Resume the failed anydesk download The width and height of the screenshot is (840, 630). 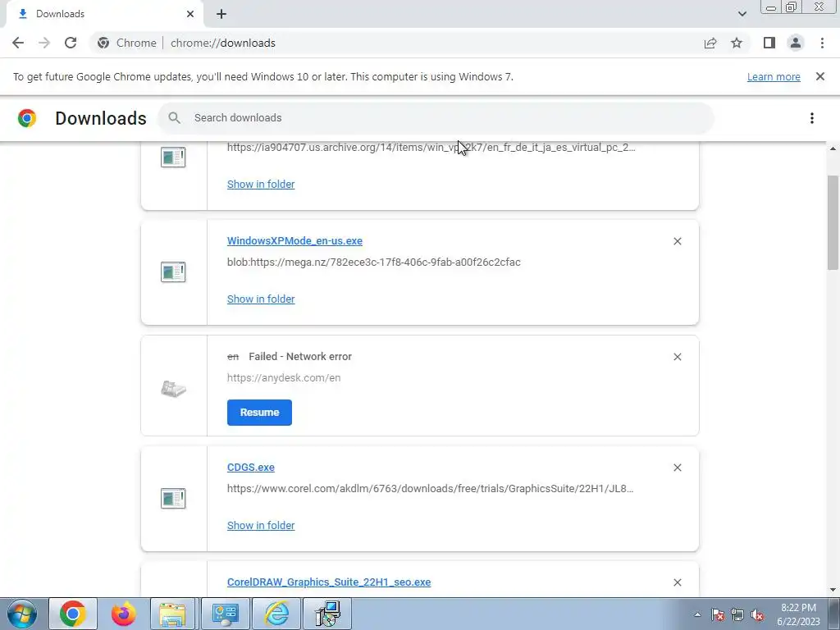point(259,413)
